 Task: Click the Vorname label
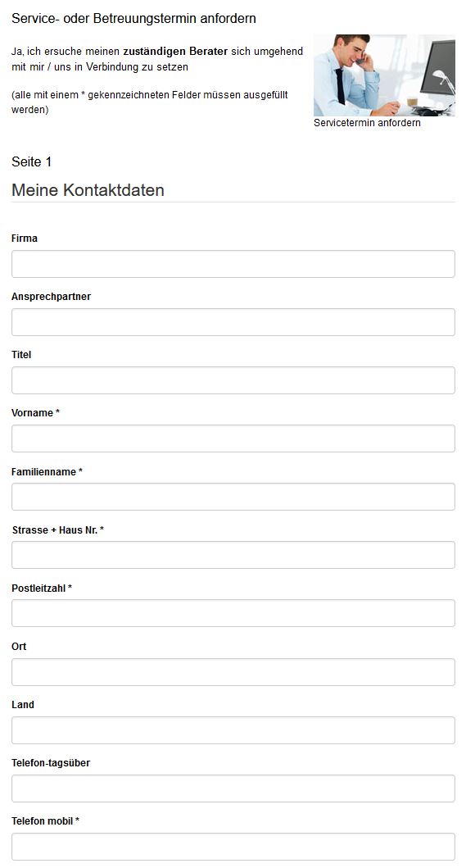tap(35, 413)
